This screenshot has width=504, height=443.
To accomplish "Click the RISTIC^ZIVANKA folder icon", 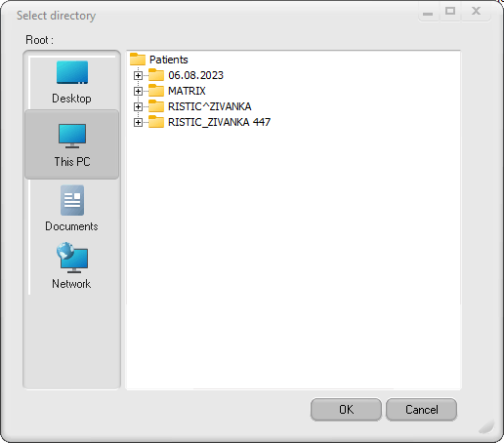I will (x=156, y=106).
